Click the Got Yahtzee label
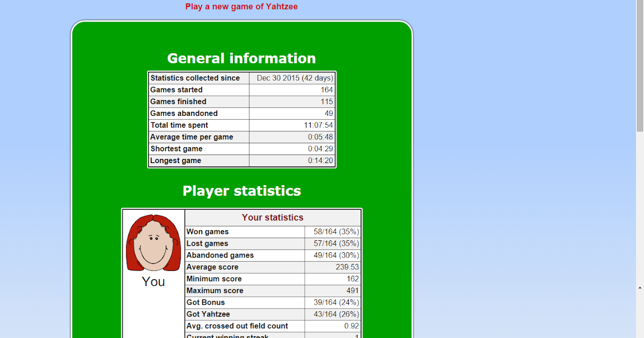The width and height of the screenshot is (644, 338). pos(208,314)
